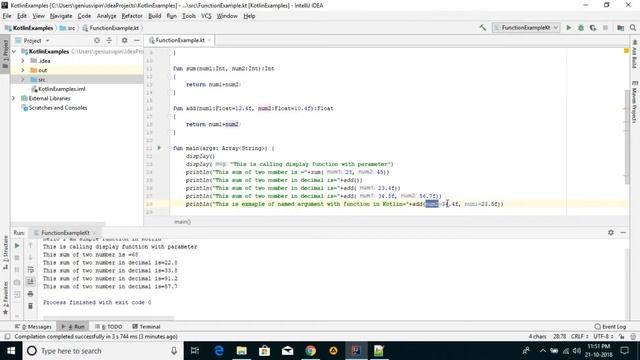Toggle tool window bars in the status bar corner
640x360 pixels.
pyautogui.click(x=7, y=337)
